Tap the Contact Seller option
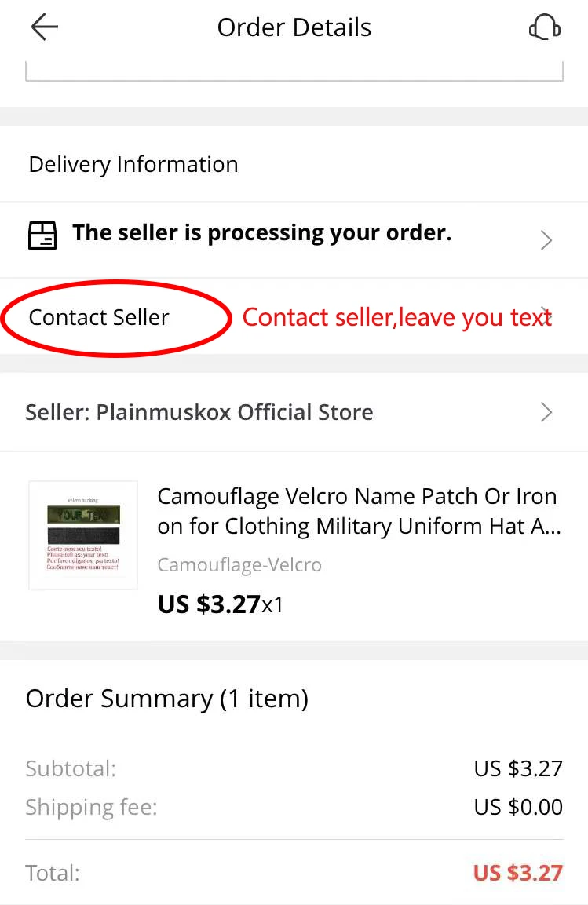Image resolution: width=588 pixels, height=905 pixels. pos(99,317)
